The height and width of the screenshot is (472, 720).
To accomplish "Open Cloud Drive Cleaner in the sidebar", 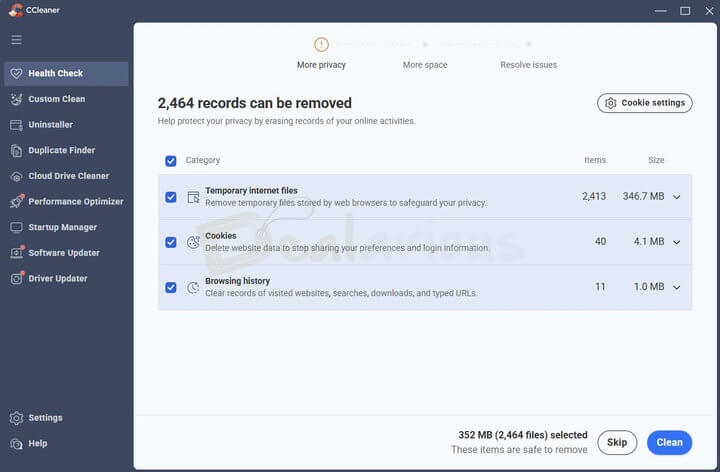I will coord(66,176).
